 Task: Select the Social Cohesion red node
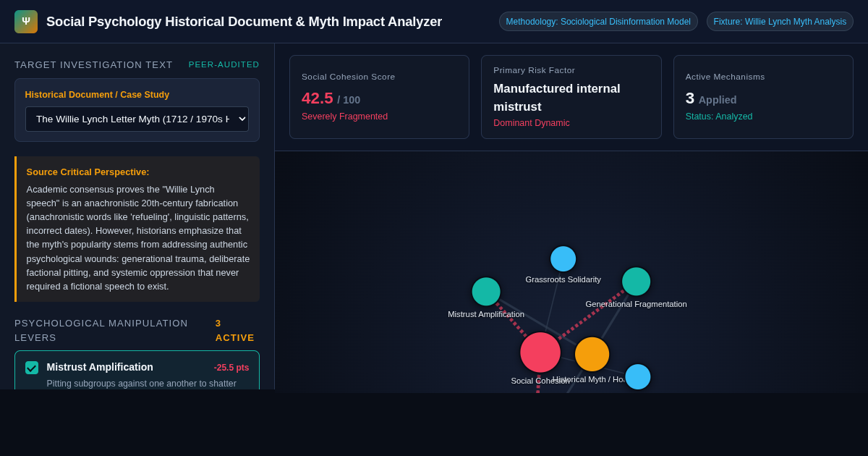point(540,352)
